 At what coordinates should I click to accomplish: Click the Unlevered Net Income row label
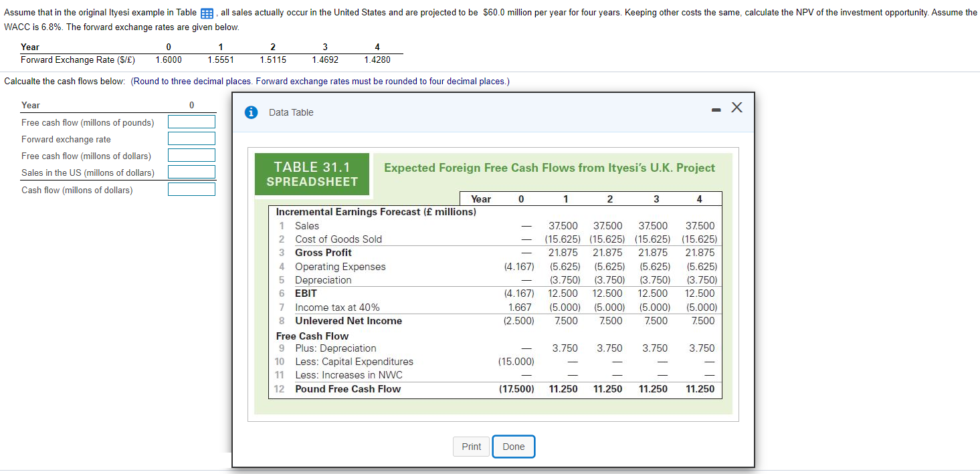349,321
